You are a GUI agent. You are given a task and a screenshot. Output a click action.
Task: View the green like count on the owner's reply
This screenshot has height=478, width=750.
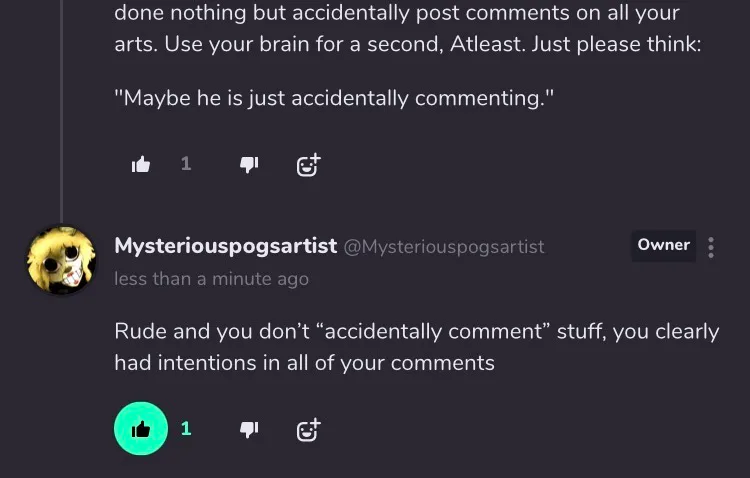(186, 429)
